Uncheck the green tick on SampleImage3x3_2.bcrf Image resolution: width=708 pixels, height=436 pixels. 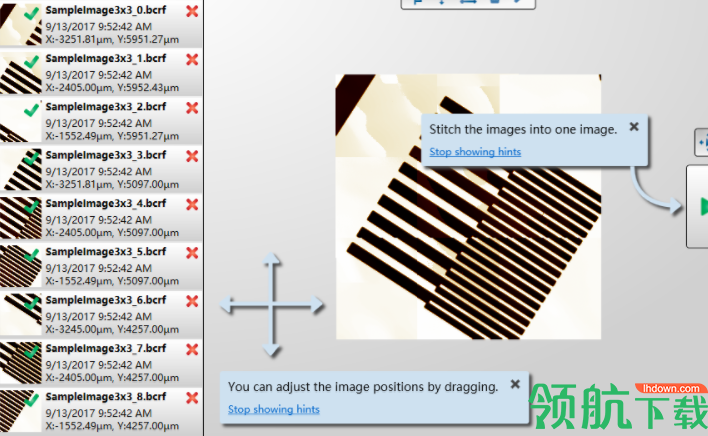(31, 110)
